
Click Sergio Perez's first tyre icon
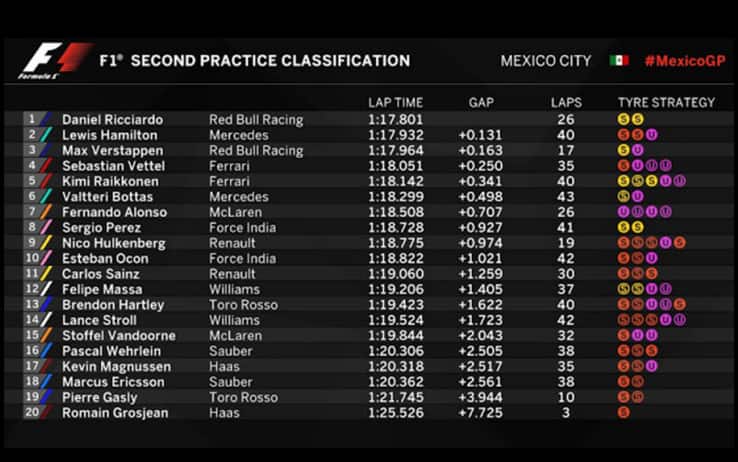click(624, 228)
